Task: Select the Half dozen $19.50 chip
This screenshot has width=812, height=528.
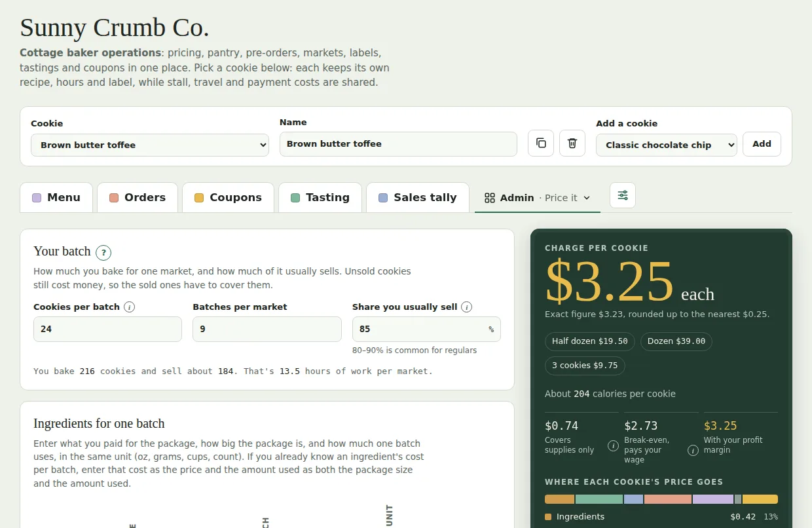Action: (590, 341)
